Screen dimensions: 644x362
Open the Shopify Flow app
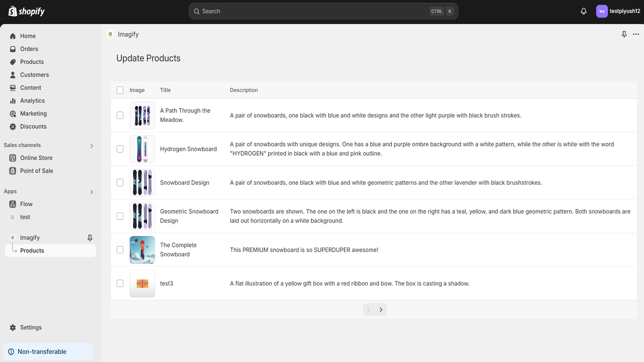(26, 204)
